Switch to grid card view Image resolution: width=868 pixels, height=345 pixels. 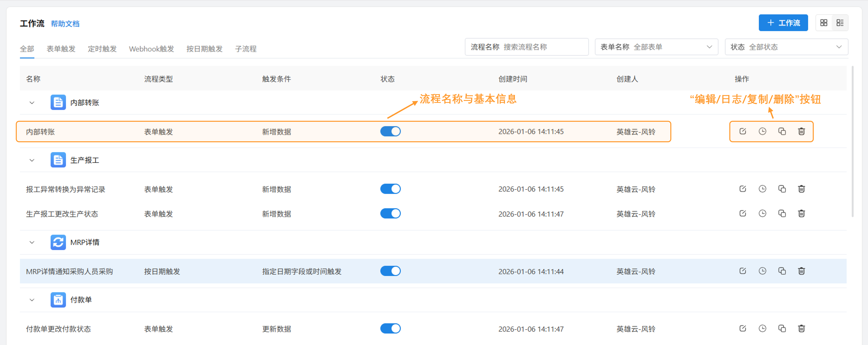824,23
